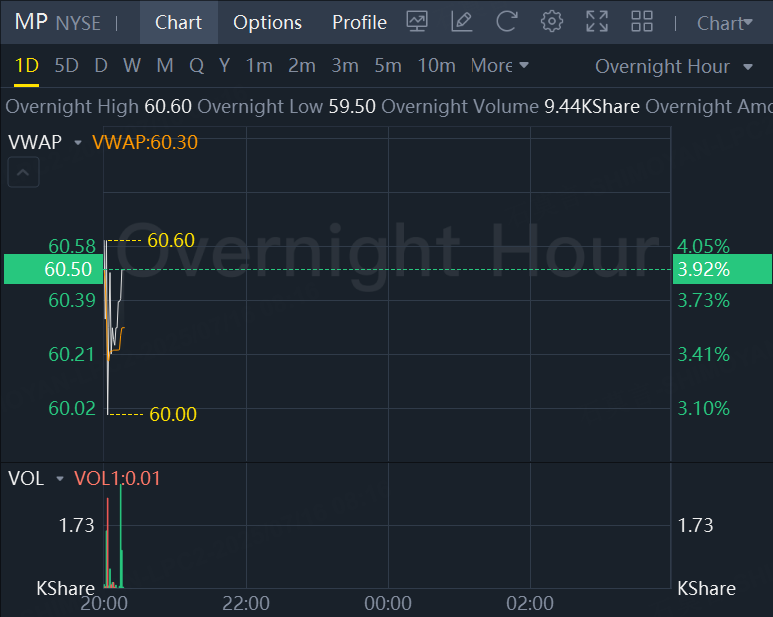Open chart settings gear
The height and width of the screenshot is (617, 773).
(551, 21)
